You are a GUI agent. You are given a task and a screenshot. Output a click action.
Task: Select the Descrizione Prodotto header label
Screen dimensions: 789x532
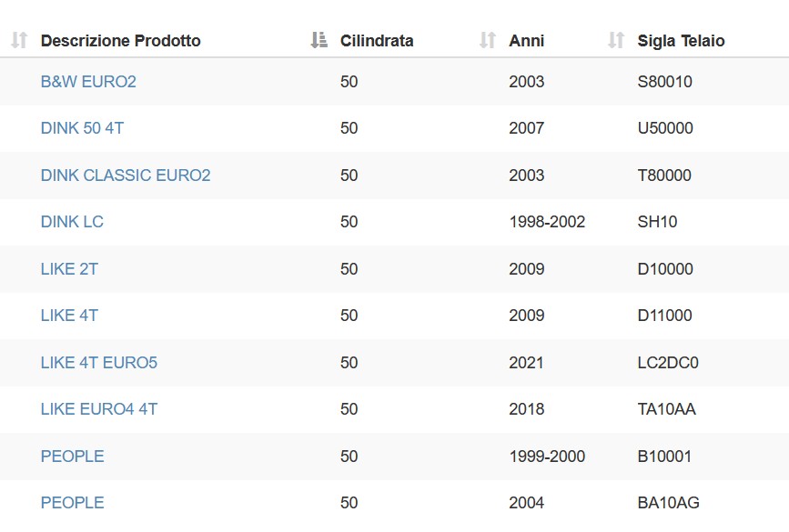point(121,41)
